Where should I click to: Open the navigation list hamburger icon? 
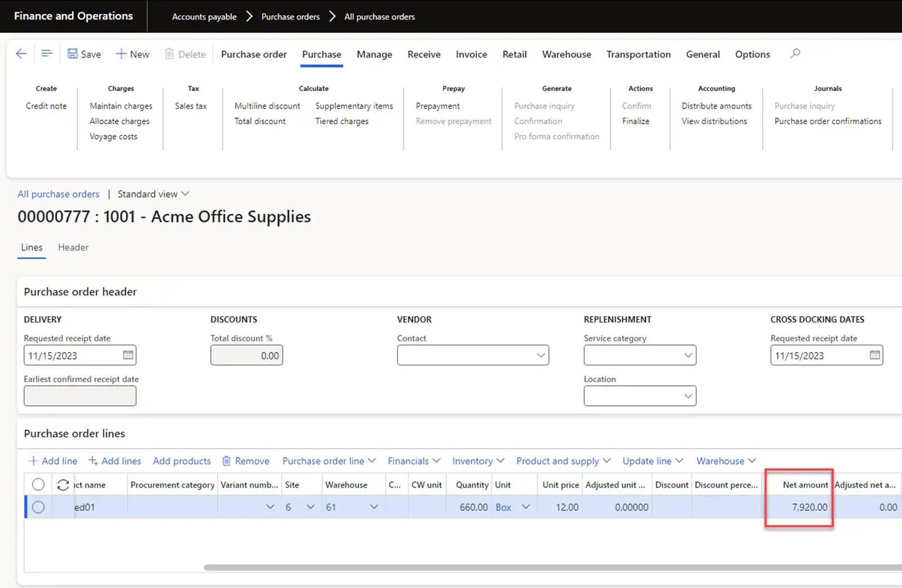(47, 54)
